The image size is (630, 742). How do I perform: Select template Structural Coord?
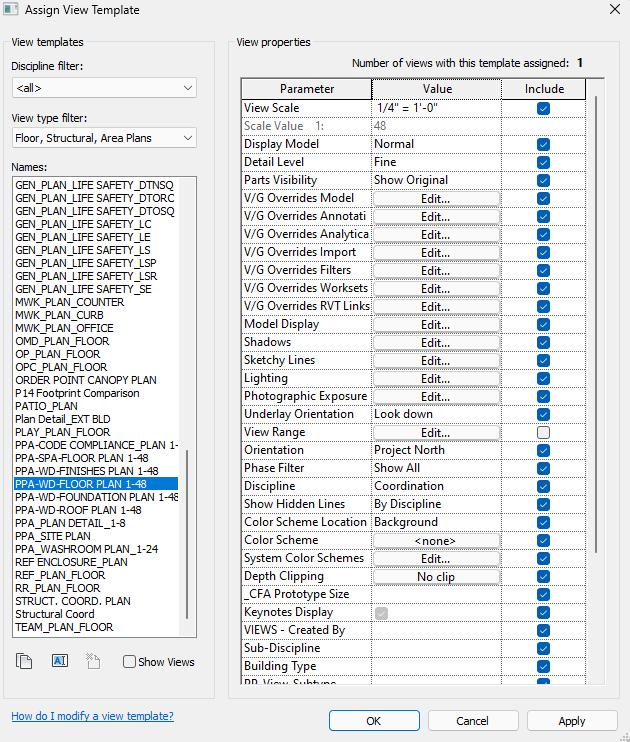(x=55, y=614)
